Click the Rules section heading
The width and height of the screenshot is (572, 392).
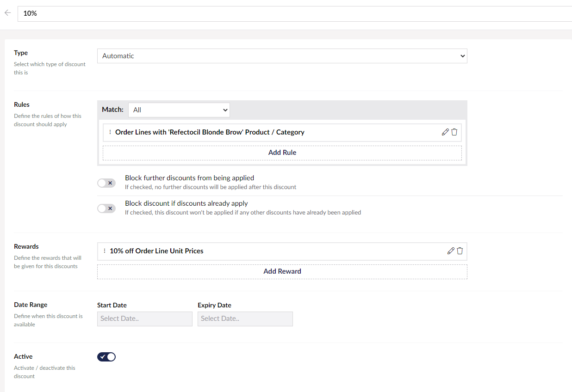pos(22,104)
